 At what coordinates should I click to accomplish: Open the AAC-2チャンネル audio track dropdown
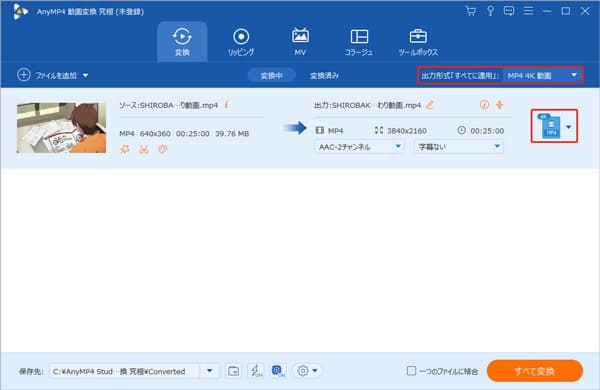coord(359,147)
